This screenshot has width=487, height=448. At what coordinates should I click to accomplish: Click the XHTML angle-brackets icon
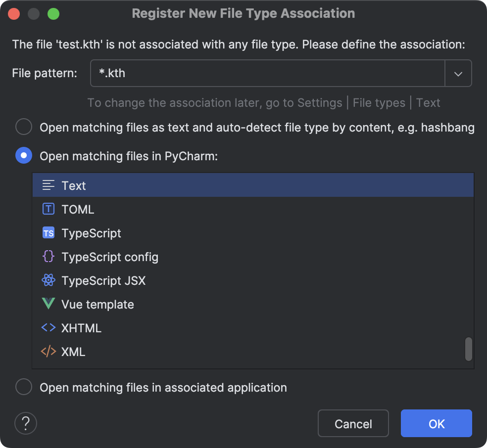point(48,327)
